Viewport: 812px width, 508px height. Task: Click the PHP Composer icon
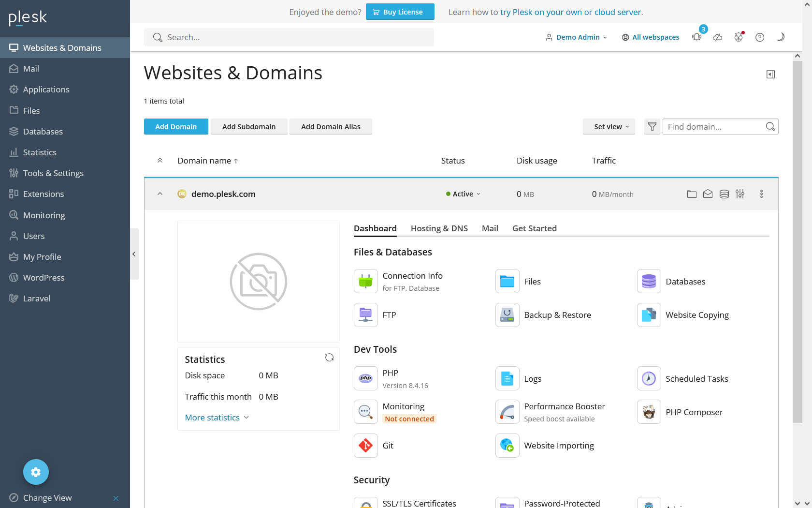pos(649,412)
